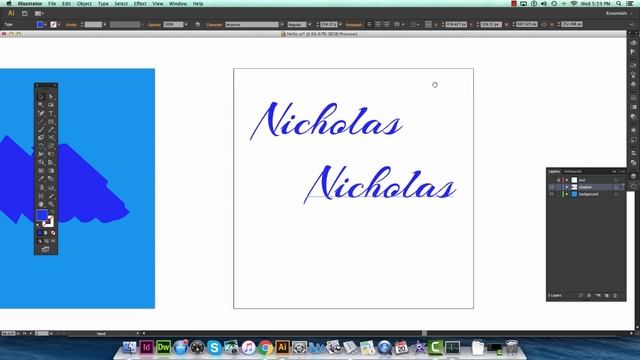Open fill color dropdown in control bar
640x360 pixels.
point(45,24)
